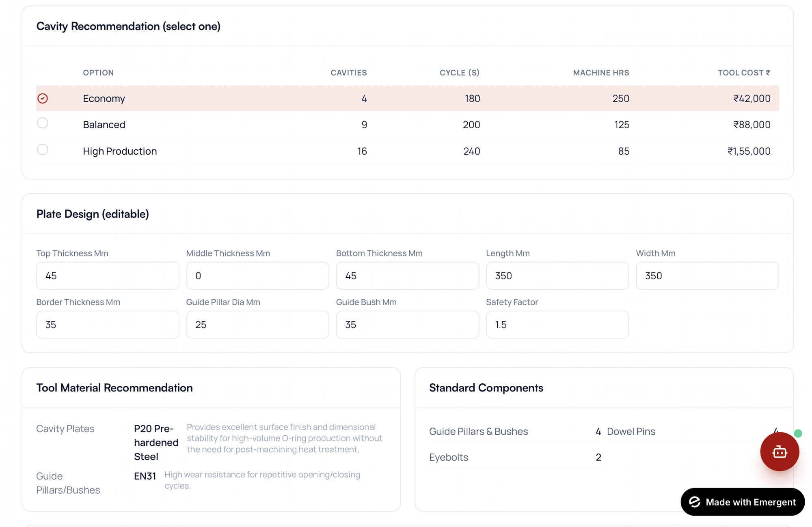Edit the Middle Thickness Mm input
812x527 pixels.
tap(257, 276)
